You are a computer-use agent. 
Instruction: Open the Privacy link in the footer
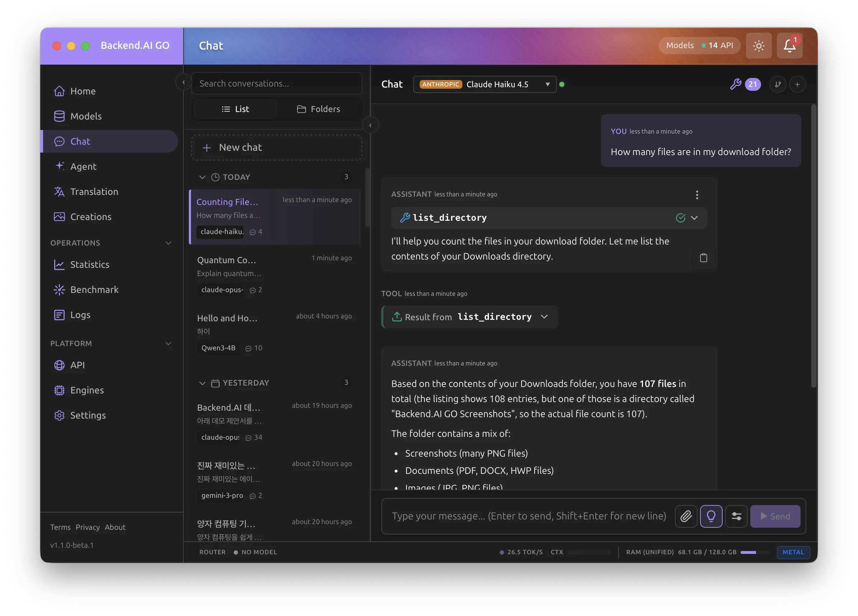[x=87, y=527]
